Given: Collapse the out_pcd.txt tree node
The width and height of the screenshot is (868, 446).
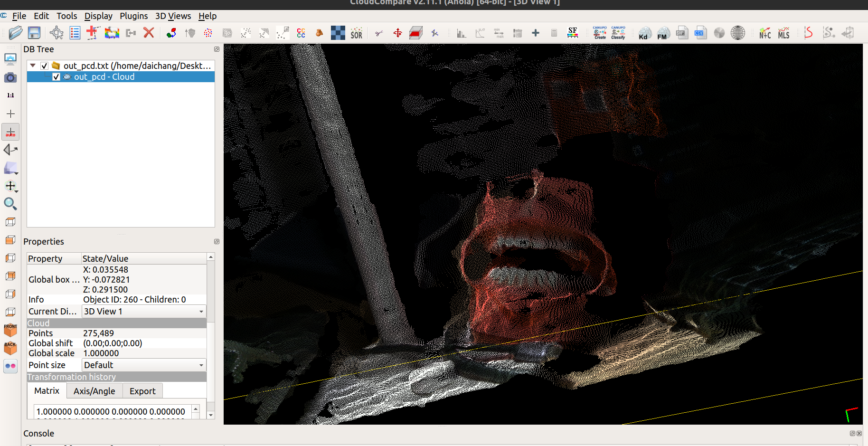Looking at the screenshot, I should [33, 66].
